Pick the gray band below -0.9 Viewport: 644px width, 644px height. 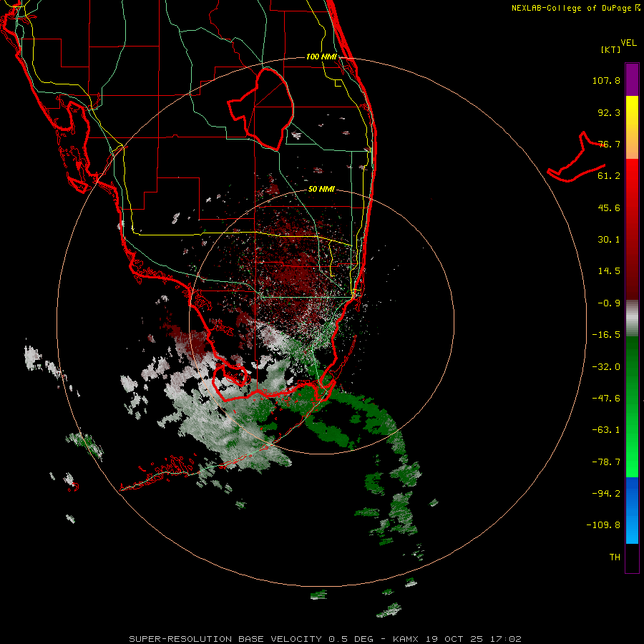click(632, 318)
